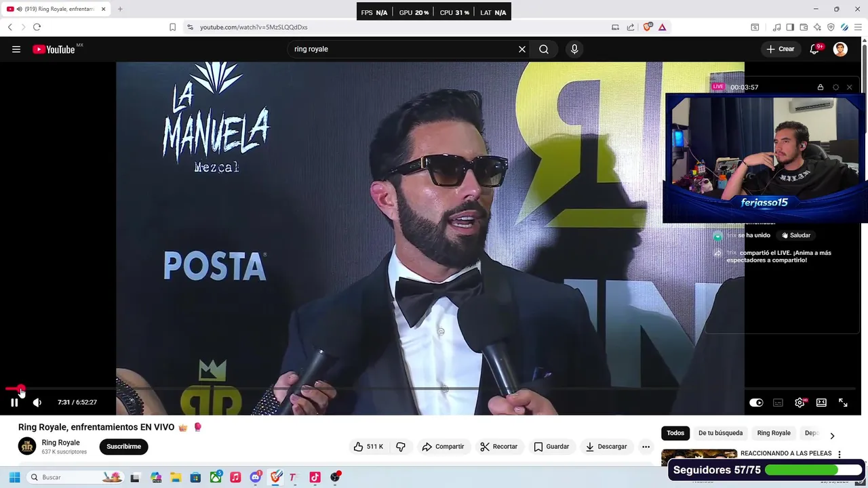Open options for Reaccionando a las peleas video
The height and width of the screenshot is (488, 868).
pos(840,454)
